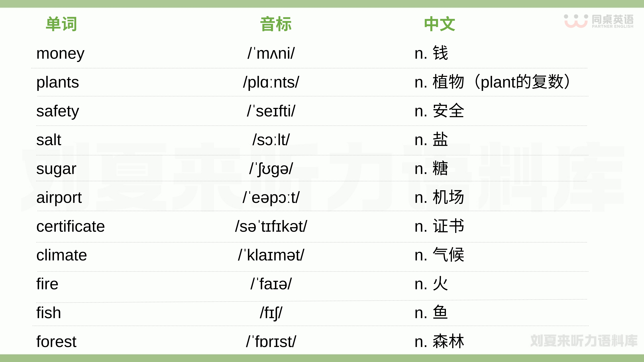Screen dimensions: 644x362
Task: Click the phonetic transcription of climate
Action: tap(271, 255)
